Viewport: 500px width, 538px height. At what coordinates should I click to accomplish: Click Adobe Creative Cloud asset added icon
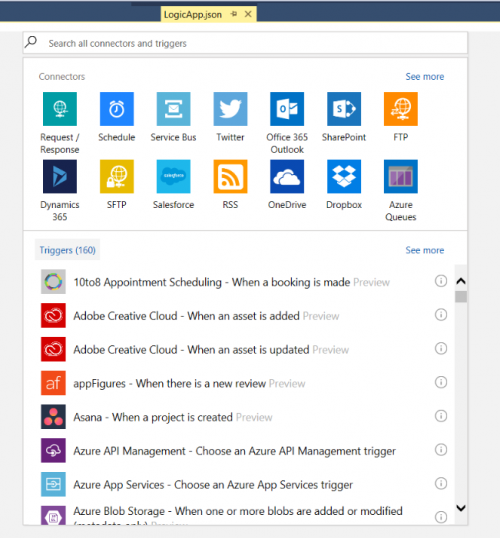[x=53, y=315]
